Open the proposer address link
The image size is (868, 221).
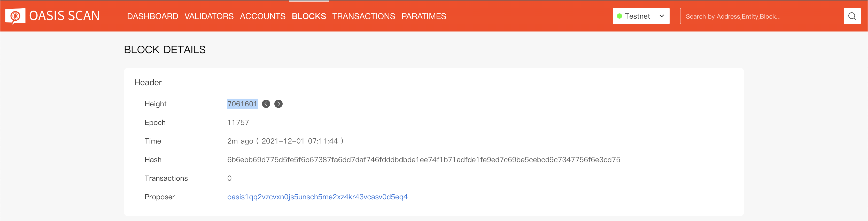317,197
